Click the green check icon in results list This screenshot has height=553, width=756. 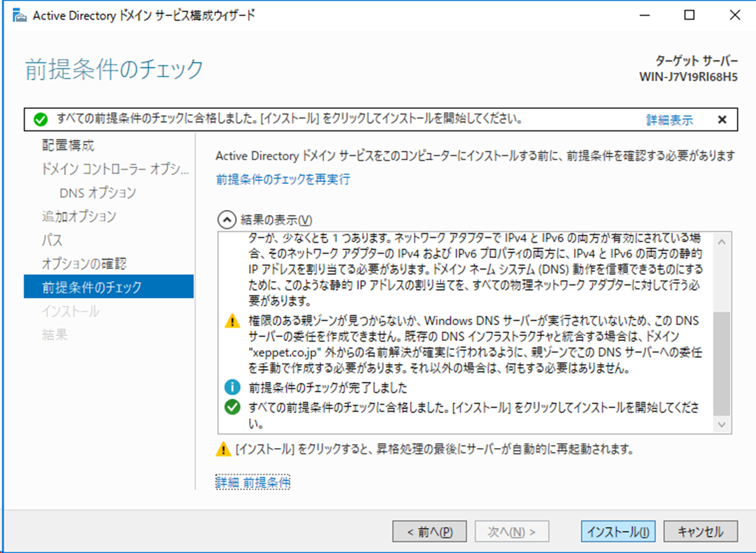(232, 407)
